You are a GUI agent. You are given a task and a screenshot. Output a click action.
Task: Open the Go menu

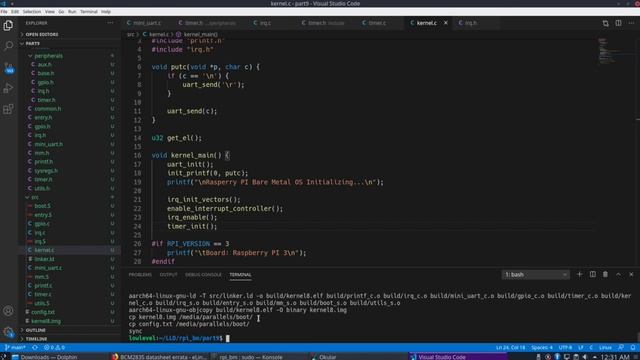(61, 12)
